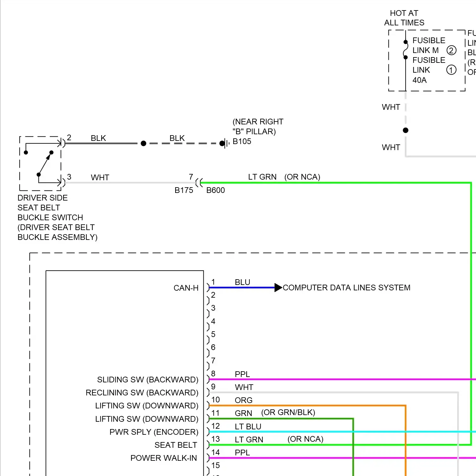Click the PWR SPLY (ENCODER) label

pos(154,432)
